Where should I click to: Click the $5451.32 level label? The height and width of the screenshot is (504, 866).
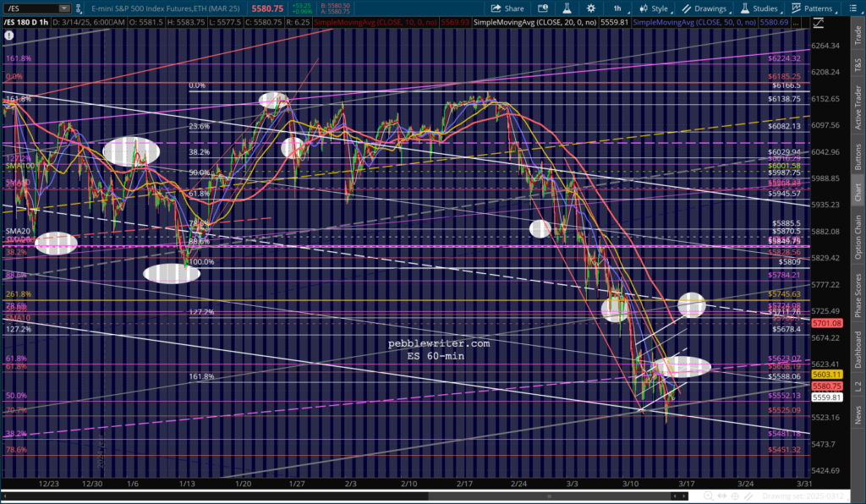[x=784, y=450]
